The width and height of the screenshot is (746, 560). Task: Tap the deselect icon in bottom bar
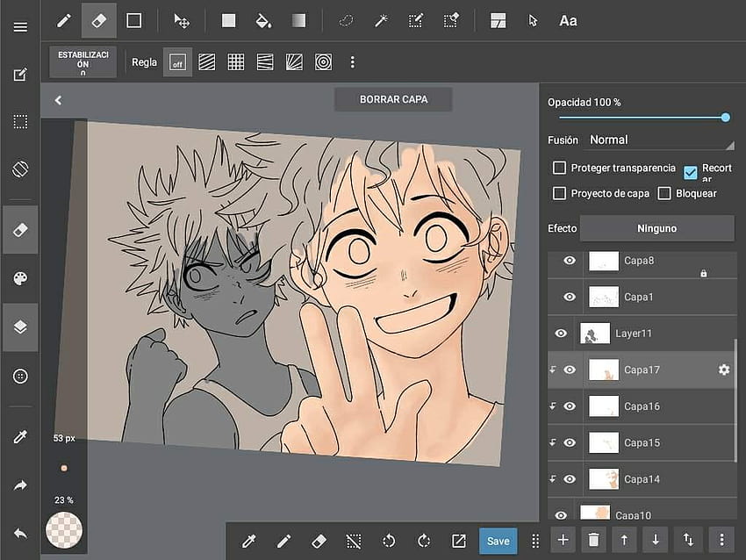coord(354,541)
